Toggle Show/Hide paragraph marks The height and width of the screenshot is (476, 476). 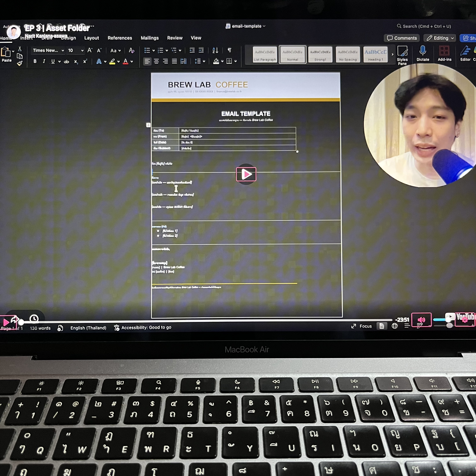pyautogui.click(x=229, y=50)
